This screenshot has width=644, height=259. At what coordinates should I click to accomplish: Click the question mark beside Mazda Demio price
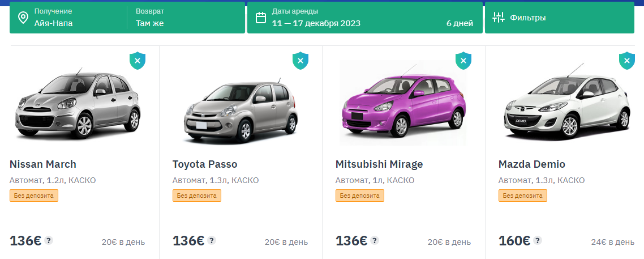tap(538, 240)
